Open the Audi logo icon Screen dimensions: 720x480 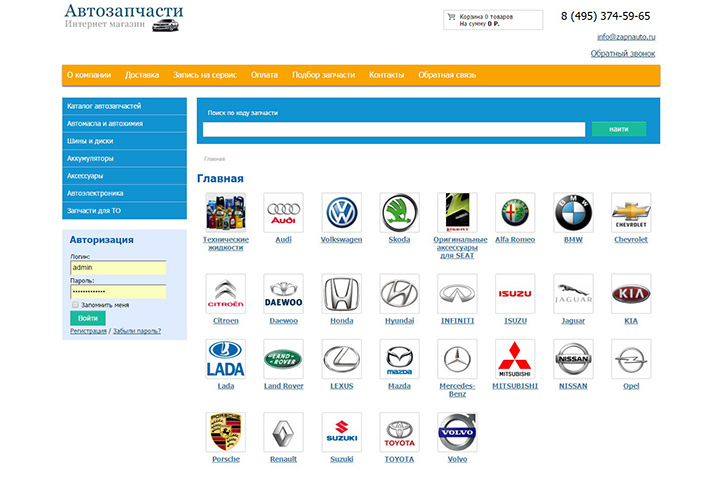[x=283, y=213]
